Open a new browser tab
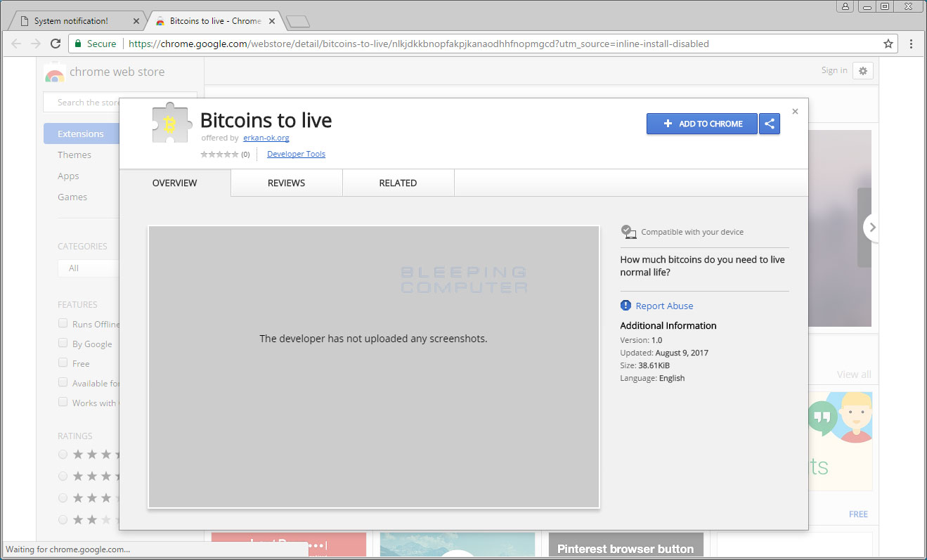The image size is (927, 560). 298,21
